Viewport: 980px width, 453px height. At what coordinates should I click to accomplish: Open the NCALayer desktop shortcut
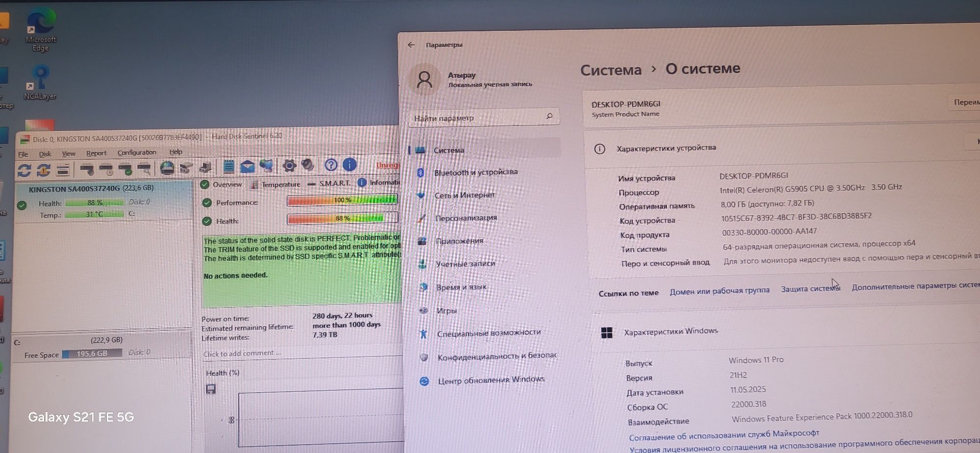pyautogui.click(x=40, y=83)
